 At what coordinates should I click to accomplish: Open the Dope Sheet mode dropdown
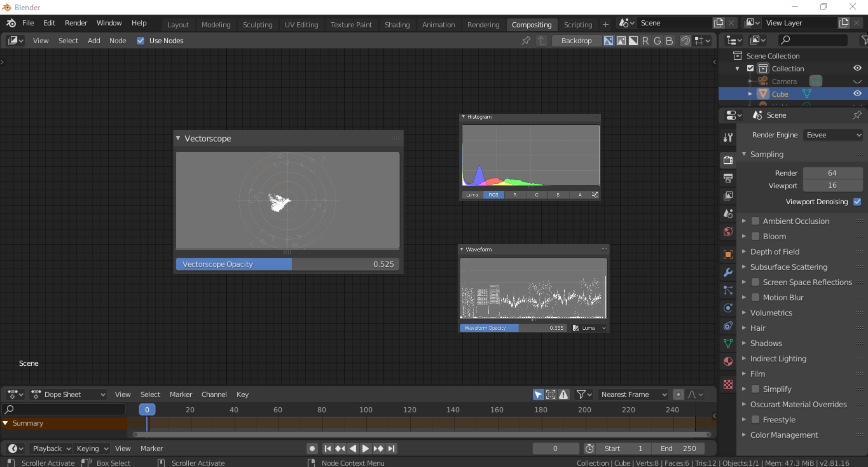(x=68, y=394)
